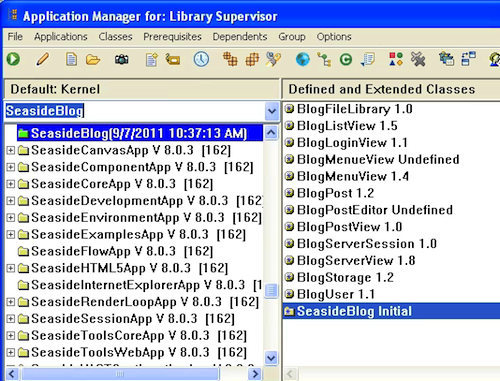The width and height of the screenshot is (500, 381).
Task: Click the blue globe toolbar icon
Action: [303, 60]
